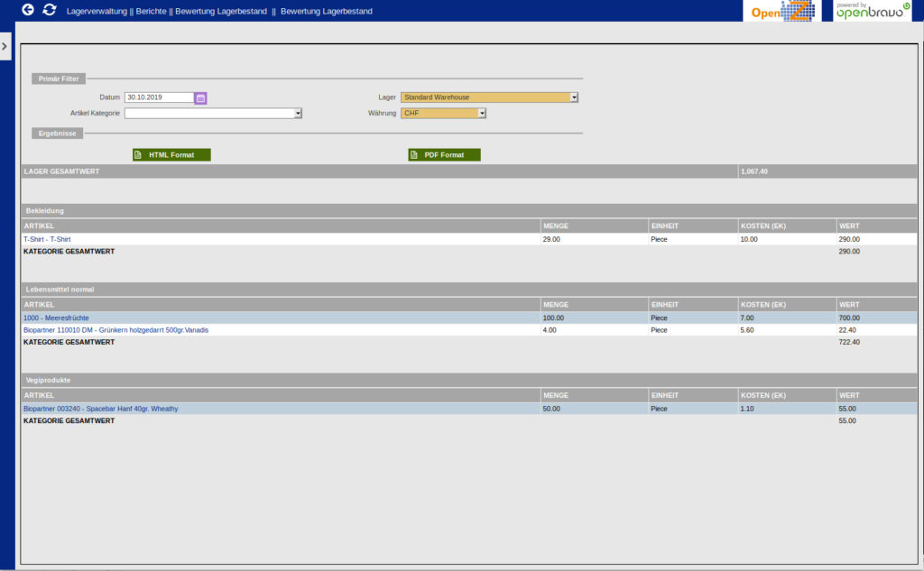This screenshot has height=571, width=924.
Task: Click Lagerverwaltung in the breadcrumb
Action: pos(96,11)
